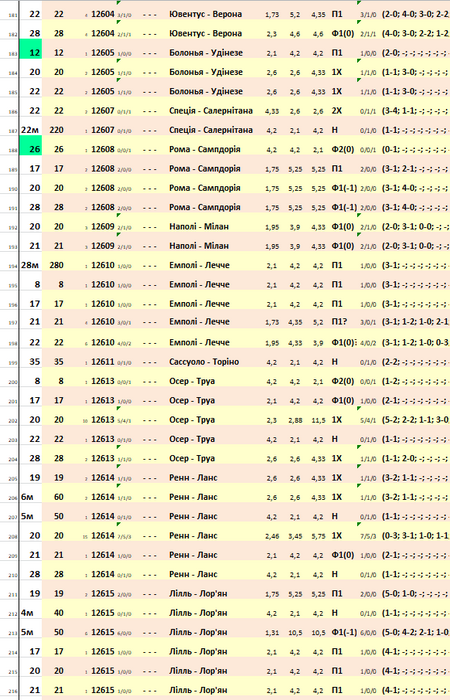Click the bet type cell 2Х
450x700 pixels.
click(337, 110)
